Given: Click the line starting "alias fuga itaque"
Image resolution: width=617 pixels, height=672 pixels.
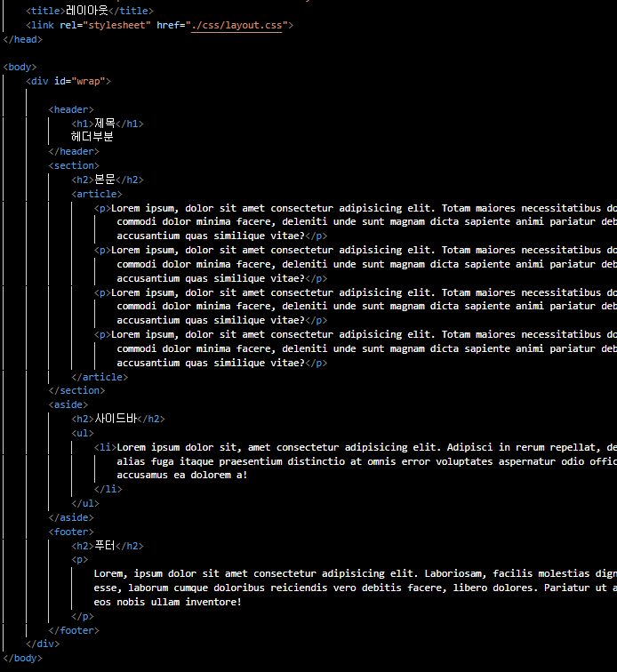Looking at the screenshot, I should [366, 461].
